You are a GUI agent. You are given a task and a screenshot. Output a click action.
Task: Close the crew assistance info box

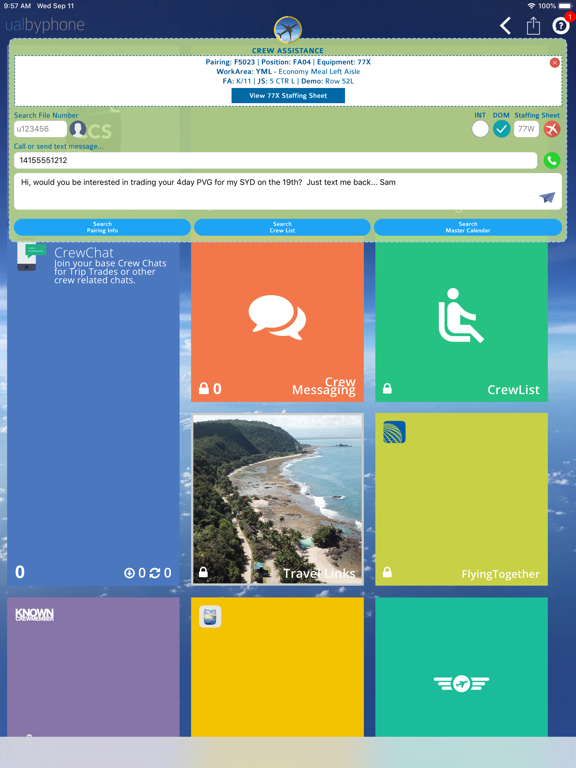[x=554, y=63]
